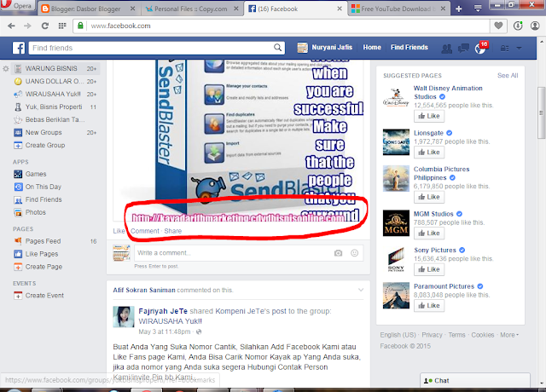This screenshot has height=392, width=546.
Task: Open friend requests icon
Action: pyautogui.click(x=446, y=49)
